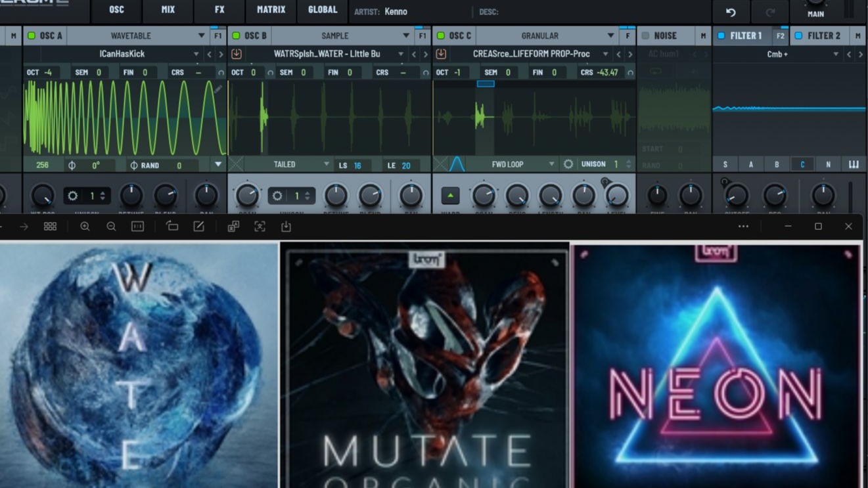The image size is (868, 488).
Task: Open OSC B SAMPLE type dropdown
Action: 342,35
